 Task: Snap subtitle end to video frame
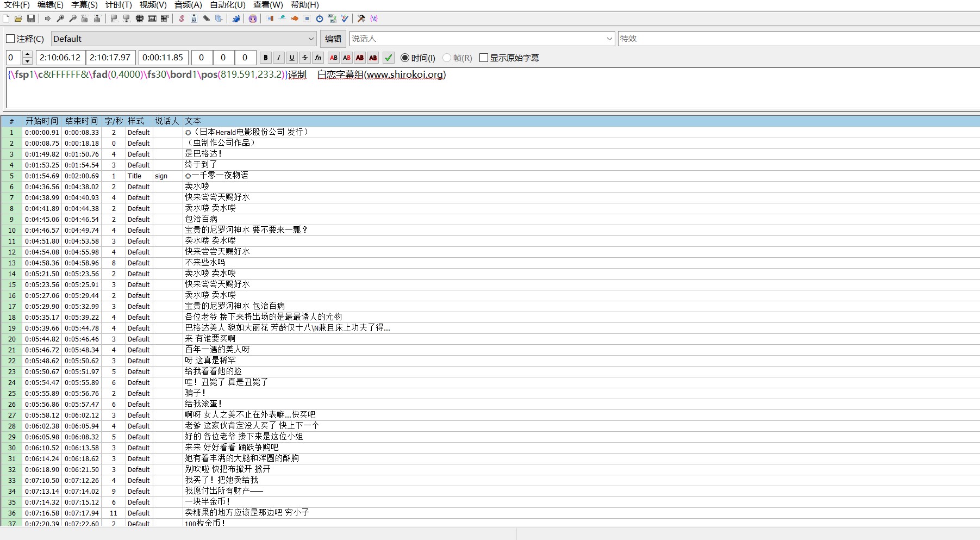(127, 18)
